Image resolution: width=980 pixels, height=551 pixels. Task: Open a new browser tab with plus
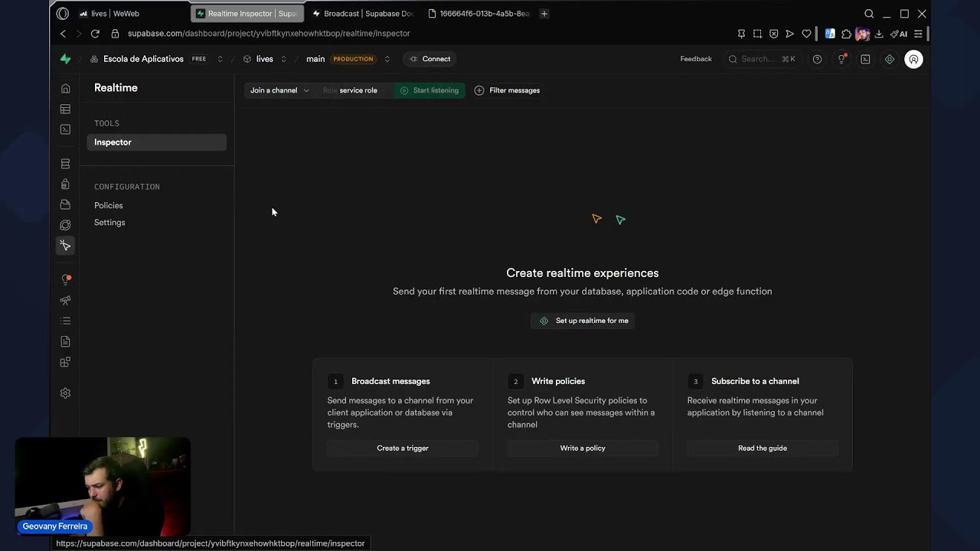[544, 14]
